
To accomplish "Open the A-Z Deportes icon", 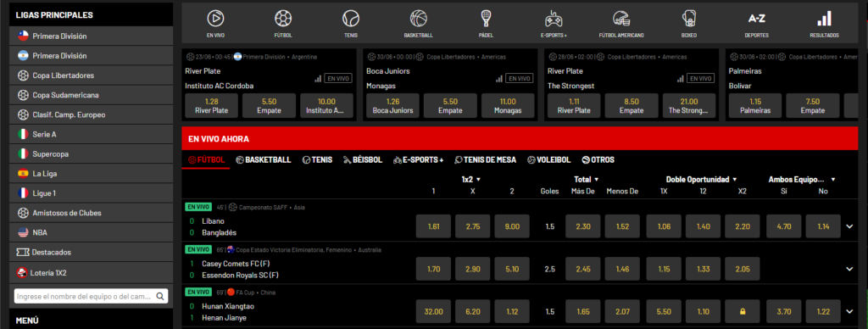I will click(x=756, y=19).
